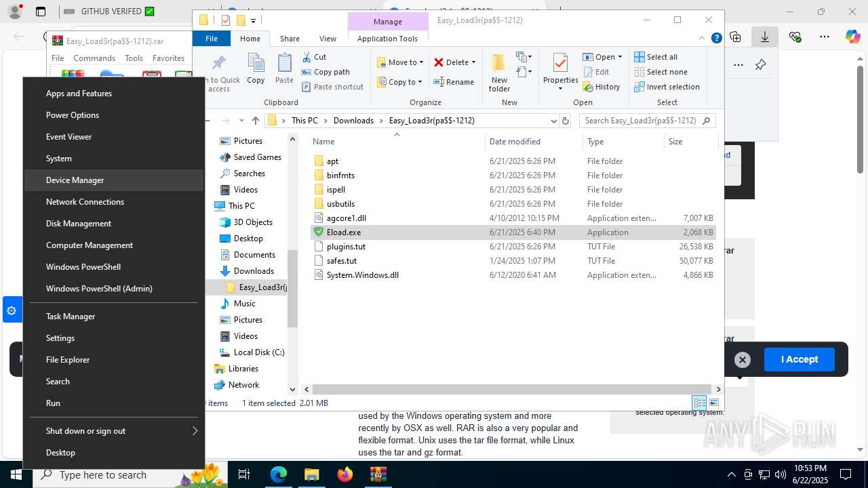Select 3D Objects in navigation pane
This screenshot has width=868, height=488.
(246, 222)
